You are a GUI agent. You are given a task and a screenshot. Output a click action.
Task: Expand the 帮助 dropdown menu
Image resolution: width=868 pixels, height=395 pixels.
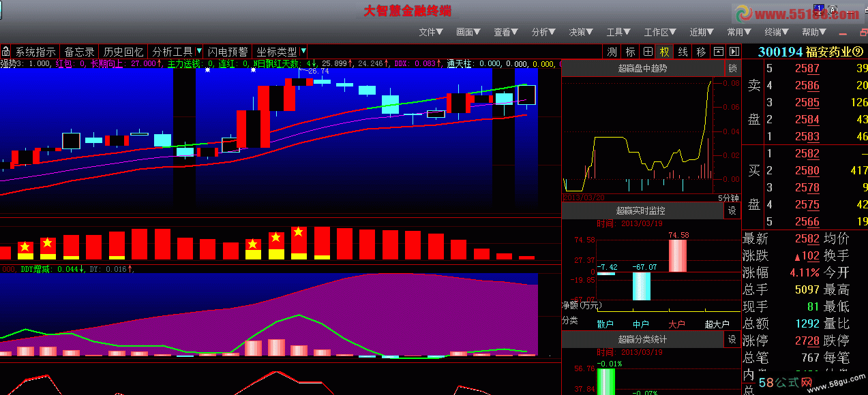point(814,32)
